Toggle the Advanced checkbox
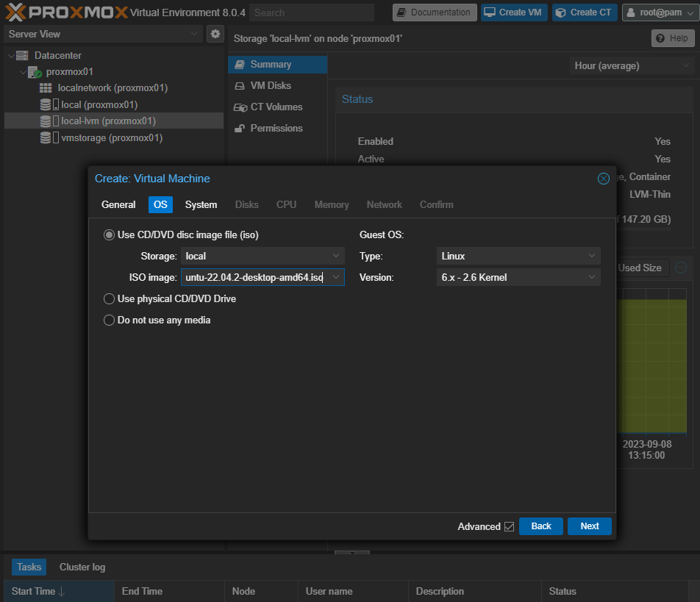This screenshot has width=700, height=602. (x=509, y=527)
